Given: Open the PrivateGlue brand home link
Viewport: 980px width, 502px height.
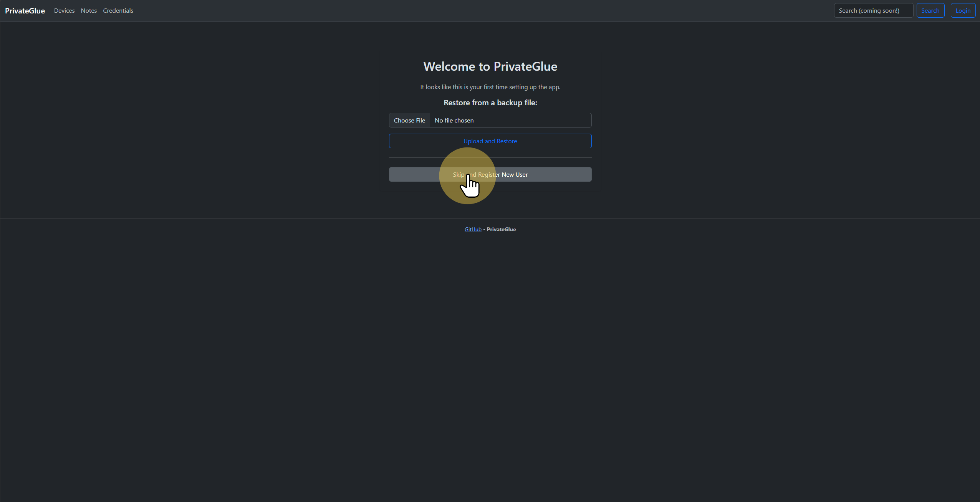Looking at the screenshot, I should tap(25, 11).
